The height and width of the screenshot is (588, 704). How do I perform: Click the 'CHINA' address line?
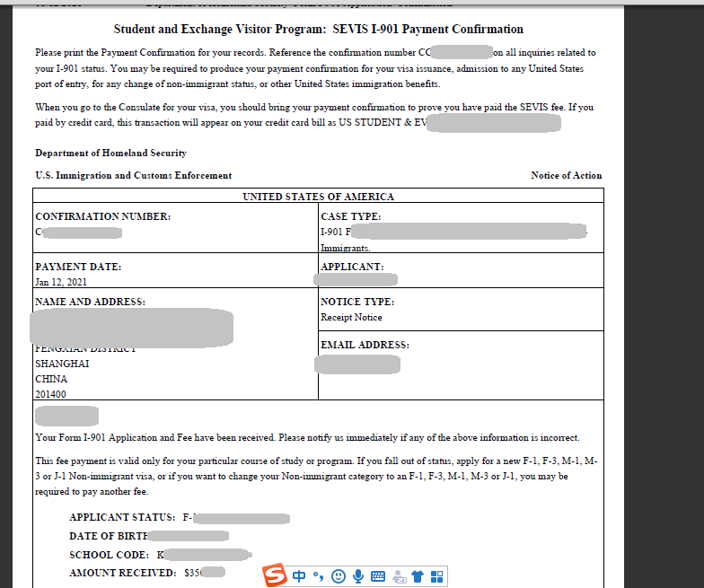[x=51, y=379]
